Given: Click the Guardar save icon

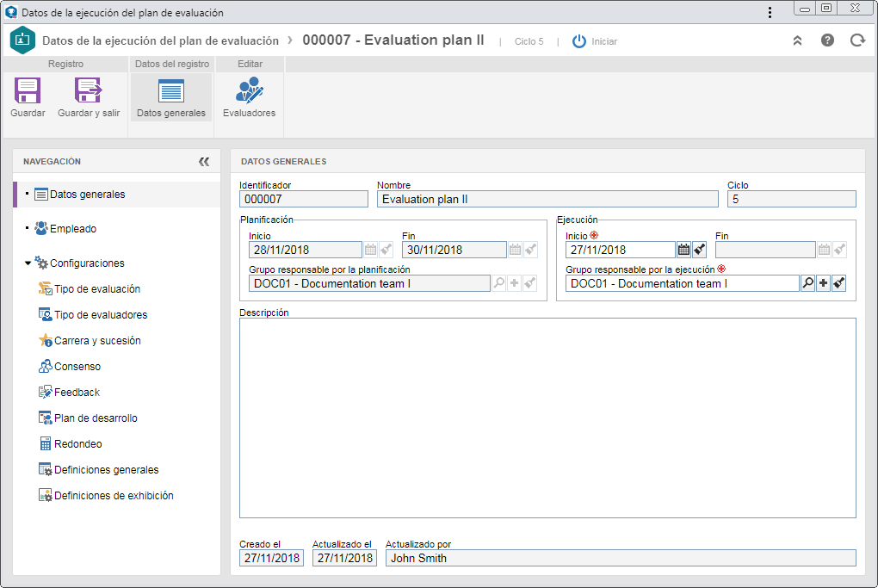Looking at the screenshot, I should pos(28,90).
